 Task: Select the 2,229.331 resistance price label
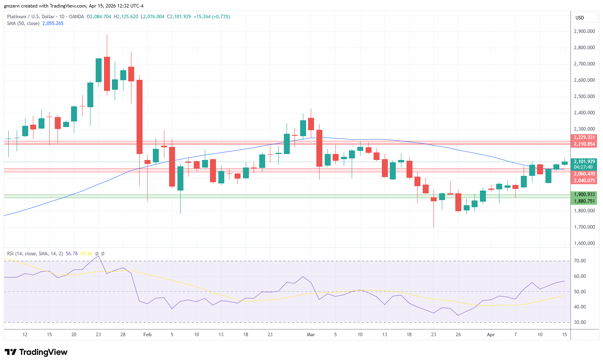tap(584, 137)
